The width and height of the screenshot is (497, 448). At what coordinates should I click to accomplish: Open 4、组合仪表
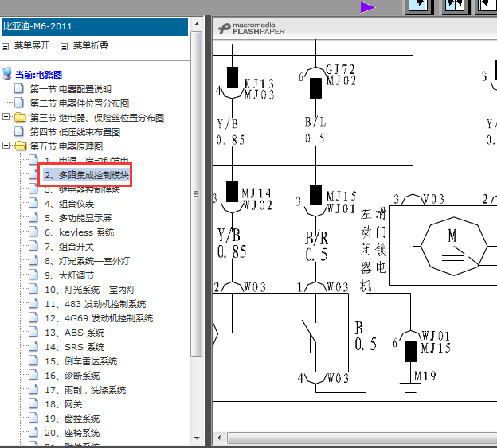69,204
